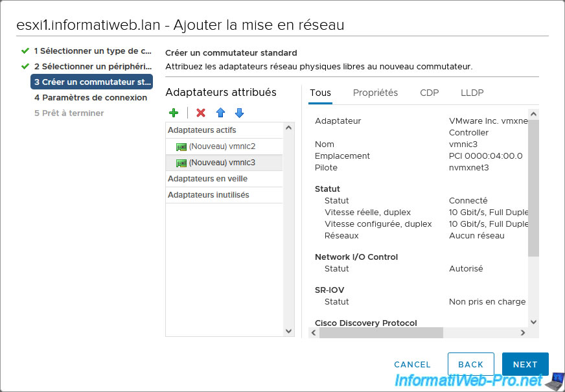Open the CDP tab
565x392 pixels.
point(429,93)
